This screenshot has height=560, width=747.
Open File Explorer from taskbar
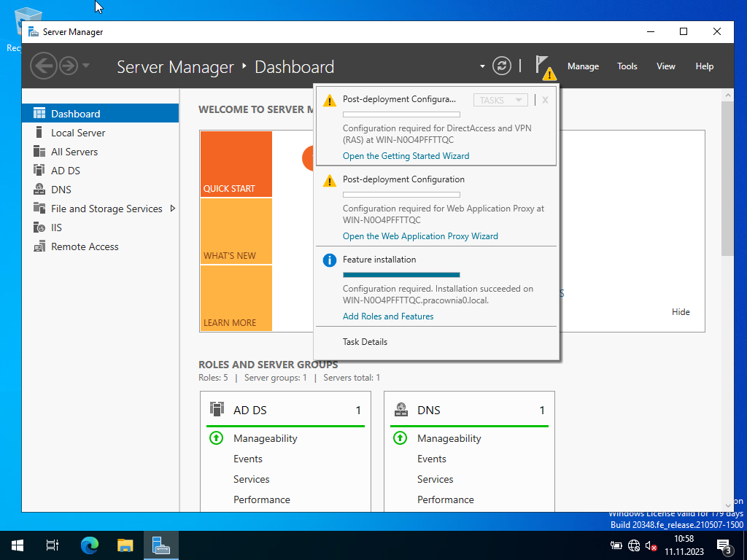(x=125, y=545)
